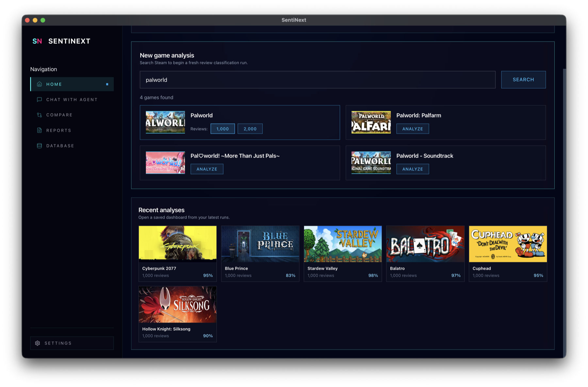Open the Hollow Knight: Silksong analysis card
Viewport: 588px width, 387px height.
(x=178, y=314)
